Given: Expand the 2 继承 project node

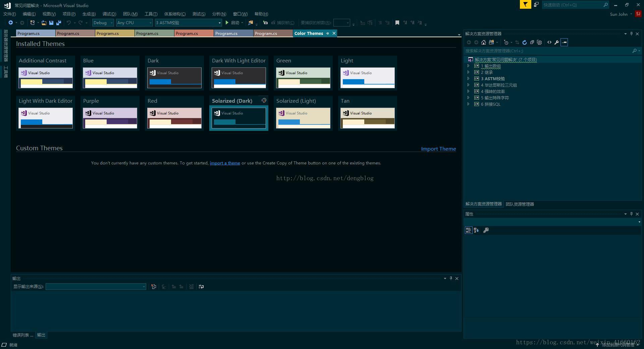Looking at the screenshot, I should (x=469, y=72).
